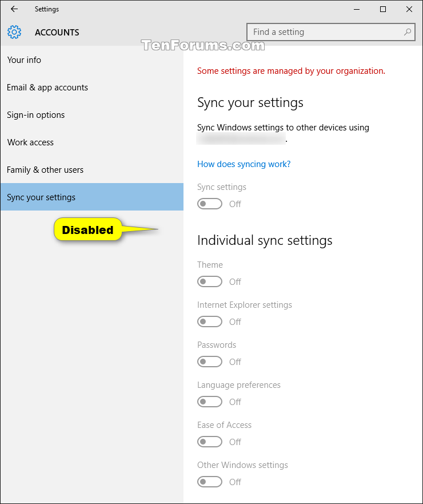Viewport: 423px width, 504px height.
Task: Toggle Internet Explorer settings sync switch
Action: [x=210, y=322]
